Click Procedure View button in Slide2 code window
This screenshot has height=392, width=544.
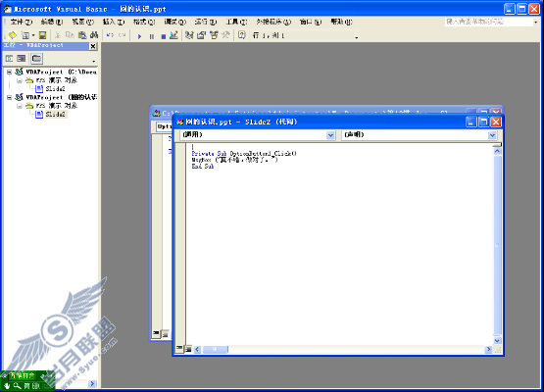point(179,348)
